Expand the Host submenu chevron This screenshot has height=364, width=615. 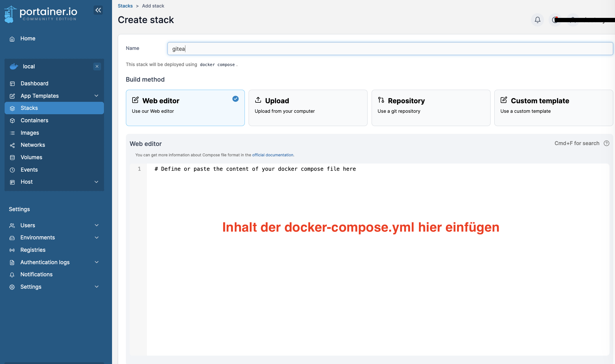pyautogui.click(x=96, y=182)
